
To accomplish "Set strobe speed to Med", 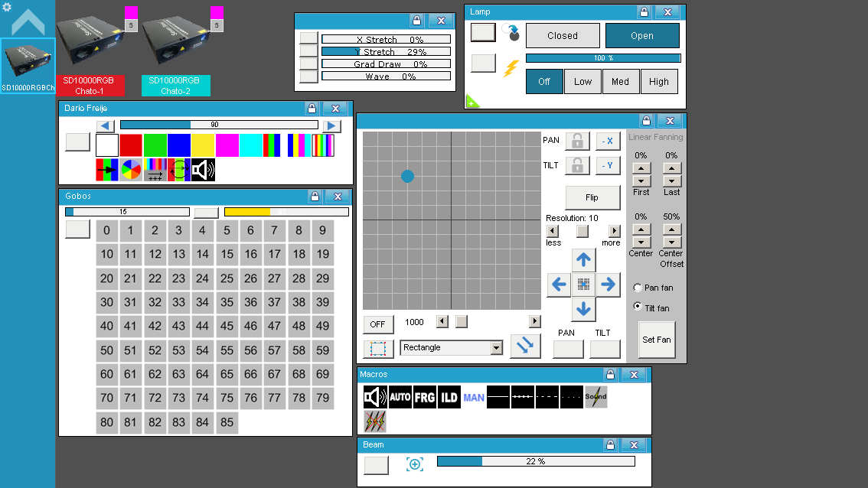I will coord(621,81).
